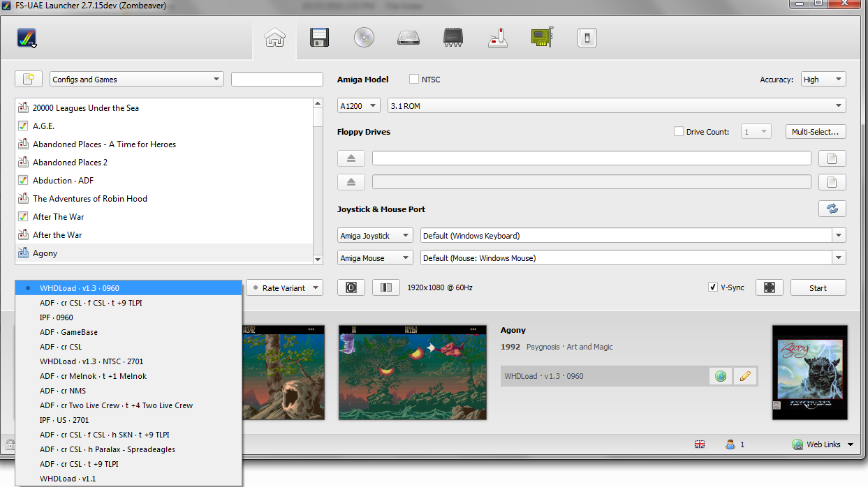Click the split-screen layout icon button

coord(386,287)
